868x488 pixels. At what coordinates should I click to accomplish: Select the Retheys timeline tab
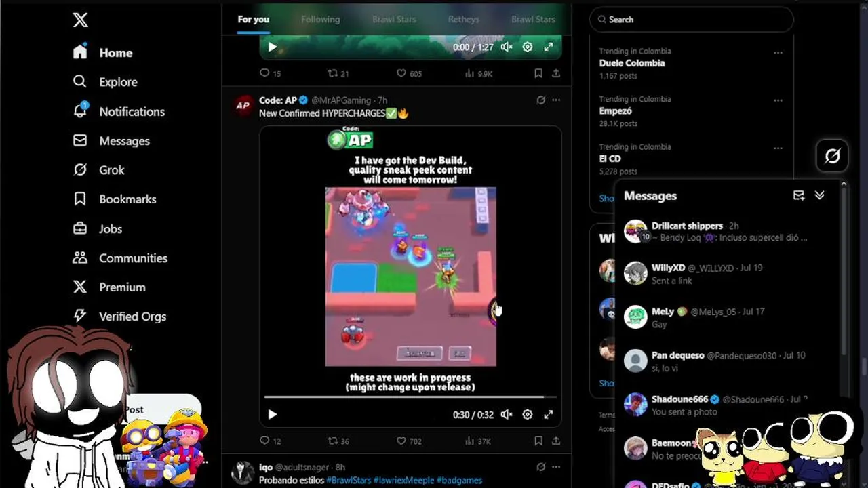point(464,19)
